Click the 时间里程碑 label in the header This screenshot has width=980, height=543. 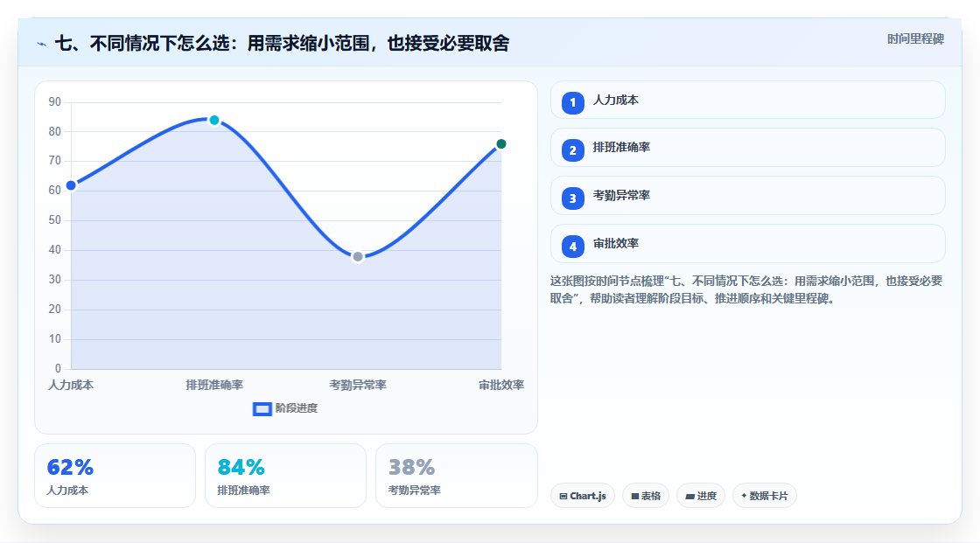coord(915,38)
